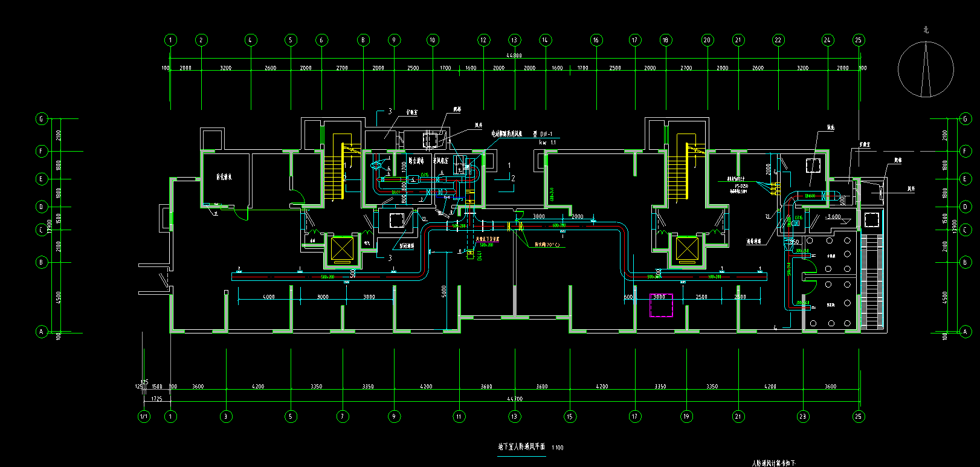Click the 44700 overall dimension text
980x467 pixels.
point(515,399)
